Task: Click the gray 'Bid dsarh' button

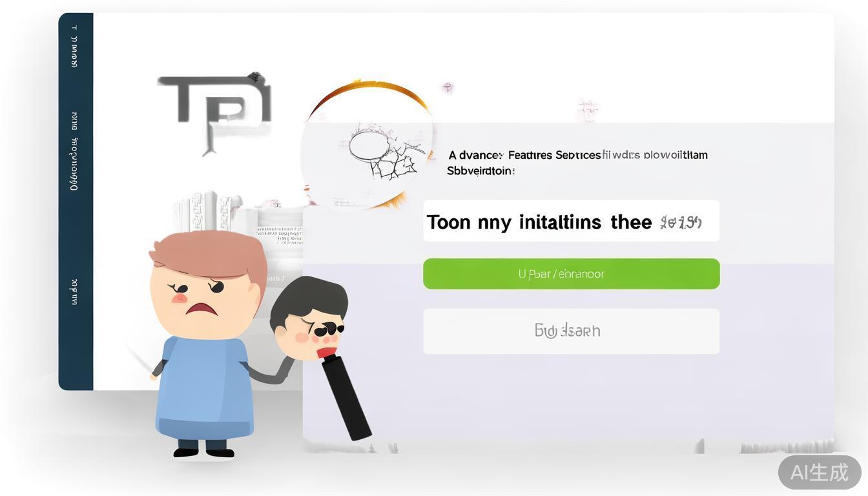Action: click(571, 331)
